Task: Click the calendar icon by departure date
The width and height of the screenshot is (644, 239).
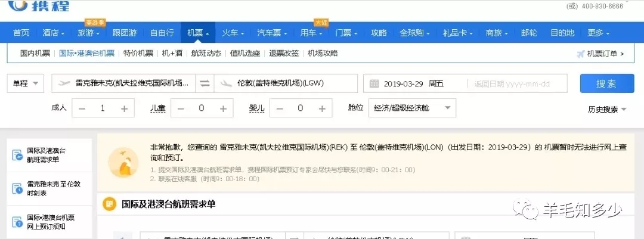Action: [374, 84]
